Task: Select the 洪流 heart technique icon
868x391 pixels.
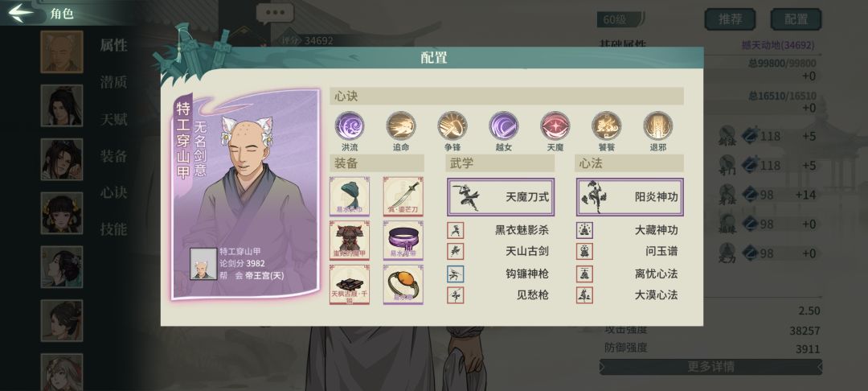Action: tap(350, 126)
